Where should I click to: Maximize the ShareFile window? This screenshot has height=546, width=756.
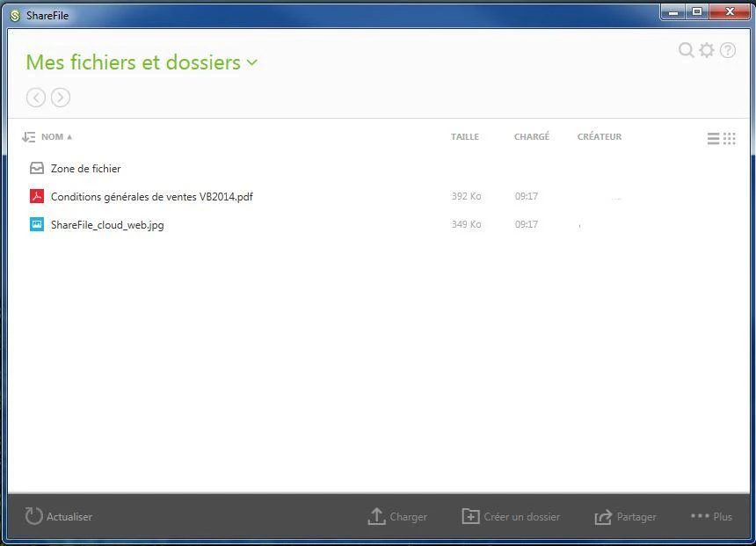[697, 12]
